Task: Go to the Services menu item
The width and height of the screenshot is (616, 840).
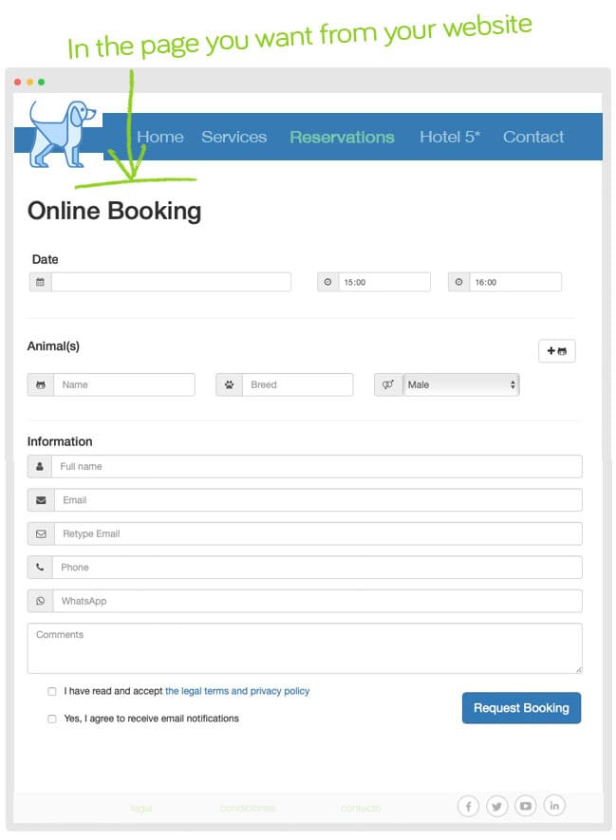Action: pos(234,137)
